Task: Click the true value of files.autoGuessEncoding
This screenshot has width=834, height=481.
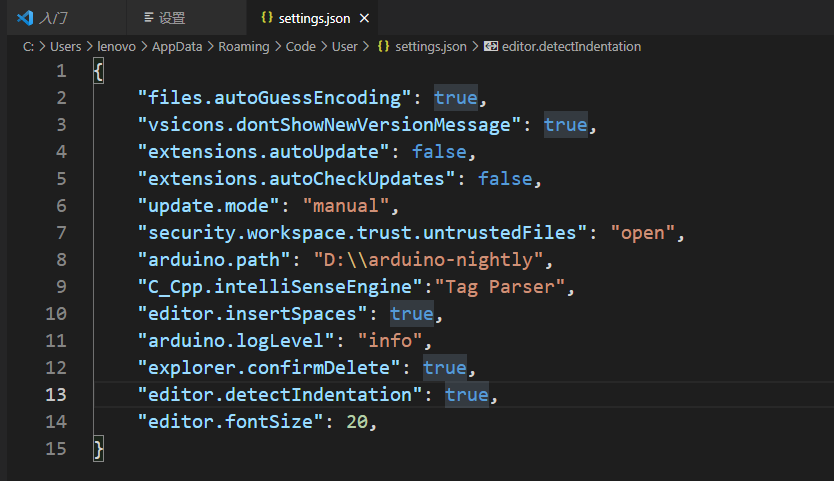Action: [455, 98]
